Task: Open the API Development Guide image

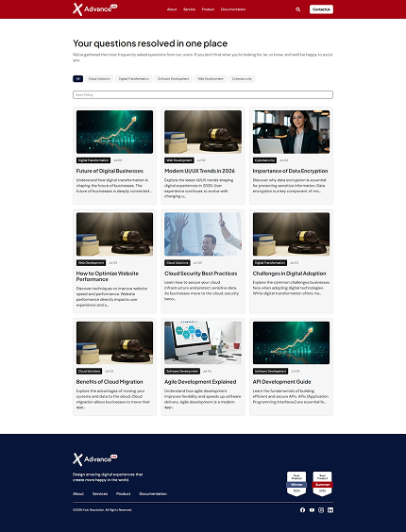Action: pyautogui.click(x=291, y=343)
